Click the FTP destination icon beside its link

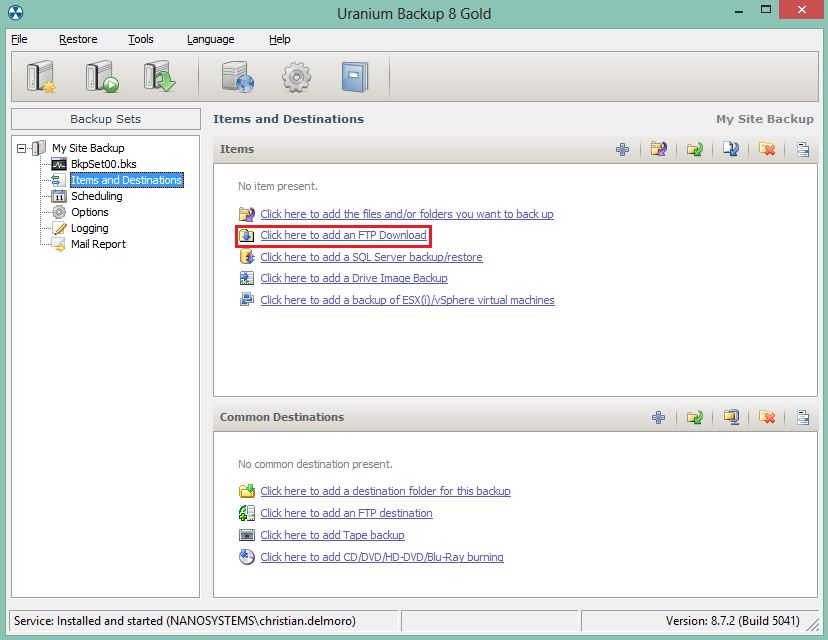[x=247, y=513]
